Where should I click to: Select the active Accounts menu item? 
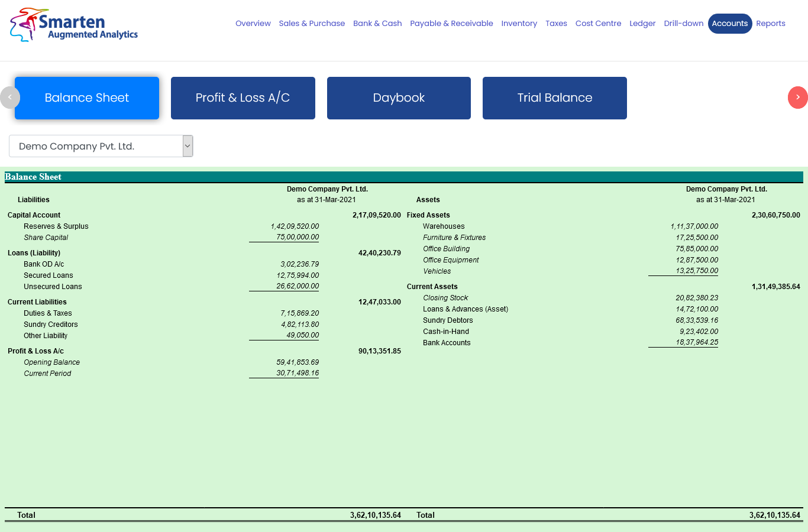[730, 24]
